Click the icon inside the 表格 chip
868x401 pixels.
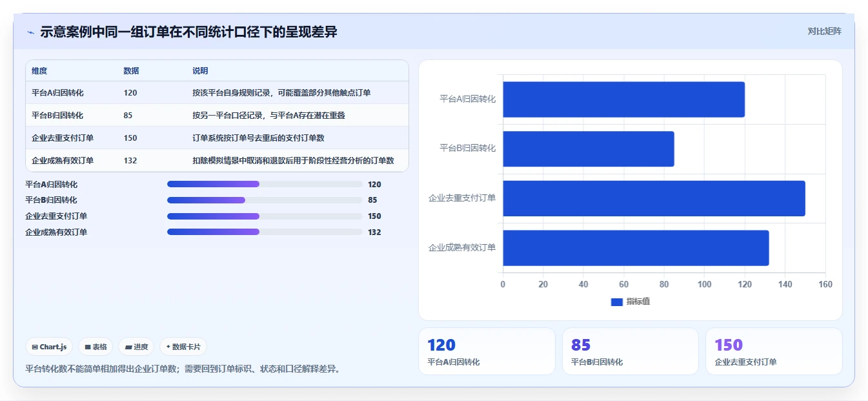[x=87, y=347]
